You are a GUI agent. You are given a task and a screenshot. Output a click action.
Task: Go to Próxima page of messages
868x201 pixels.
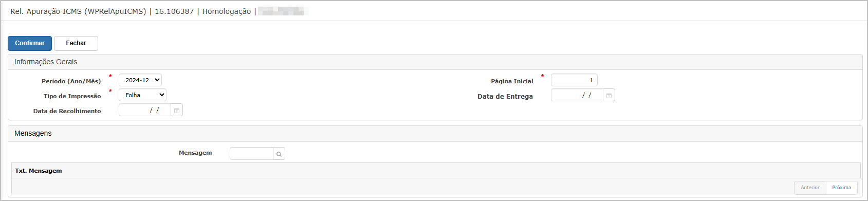coord(841,188)
